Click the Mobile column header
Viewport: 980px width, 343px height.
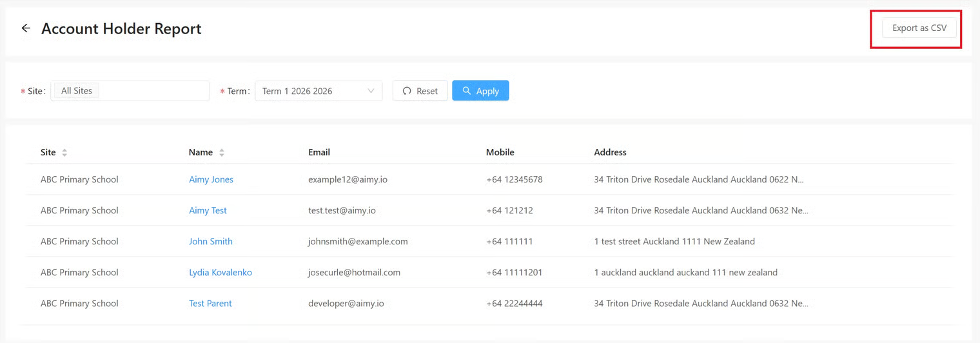coord(500,152)
